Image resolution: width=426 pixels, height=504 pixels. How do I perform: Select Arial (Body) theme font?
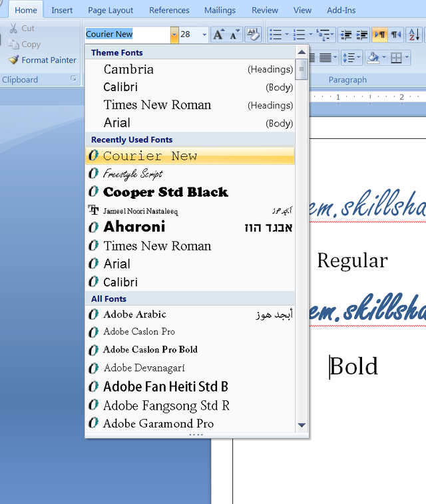[x=190, y=123]
